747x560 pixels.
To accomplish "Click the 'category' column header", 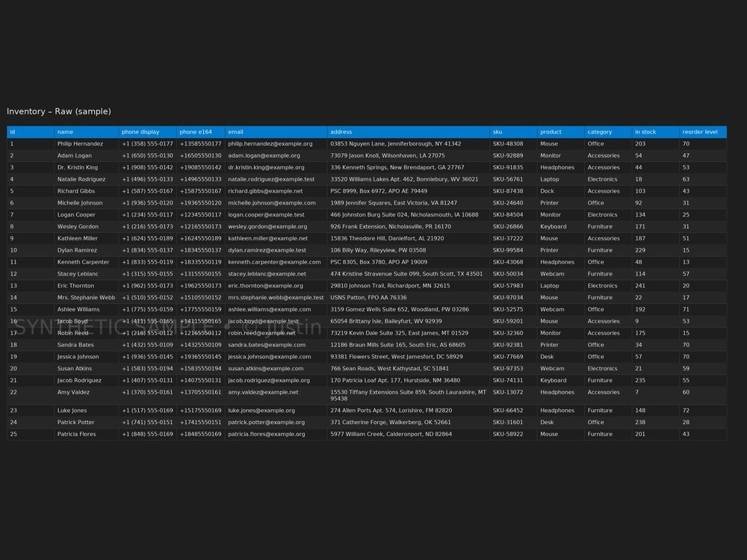I will coord(608,132).
